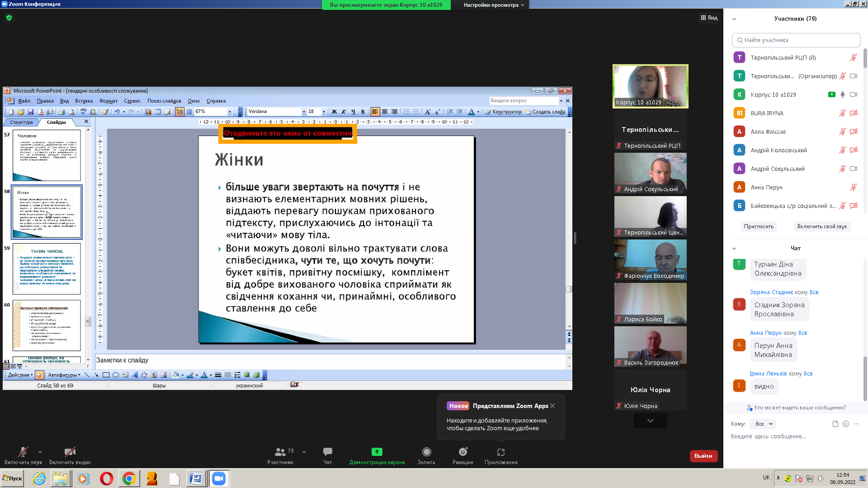
Task: Click the chat message input field
Action: (796, 436)
